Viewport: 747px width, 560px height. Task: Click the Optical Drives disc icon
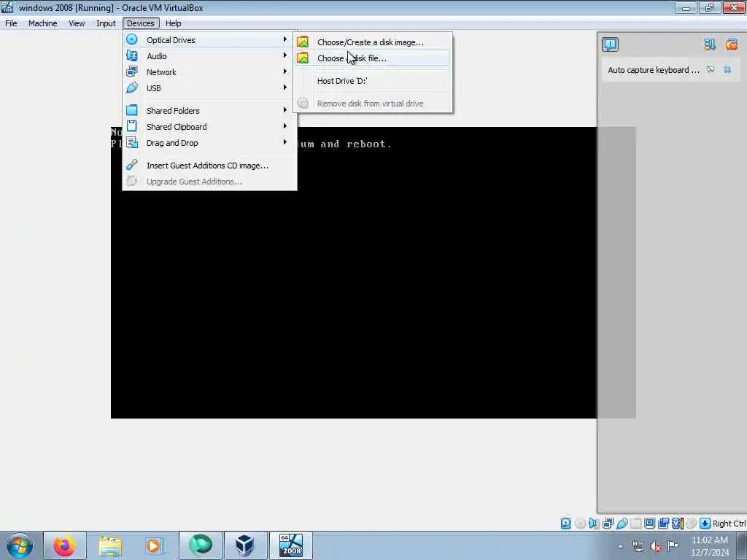pos(132,39)
